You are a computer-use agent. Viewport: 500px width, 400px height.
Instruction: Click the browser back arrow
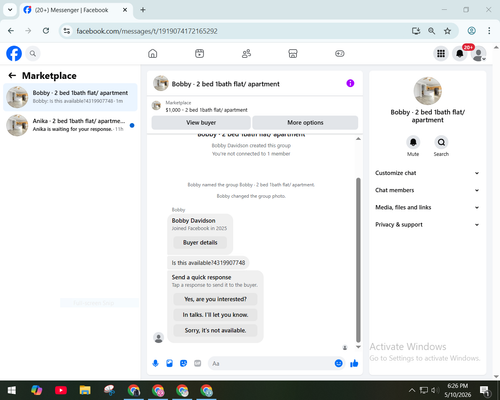pyautogui.click(x=11, y=31)
